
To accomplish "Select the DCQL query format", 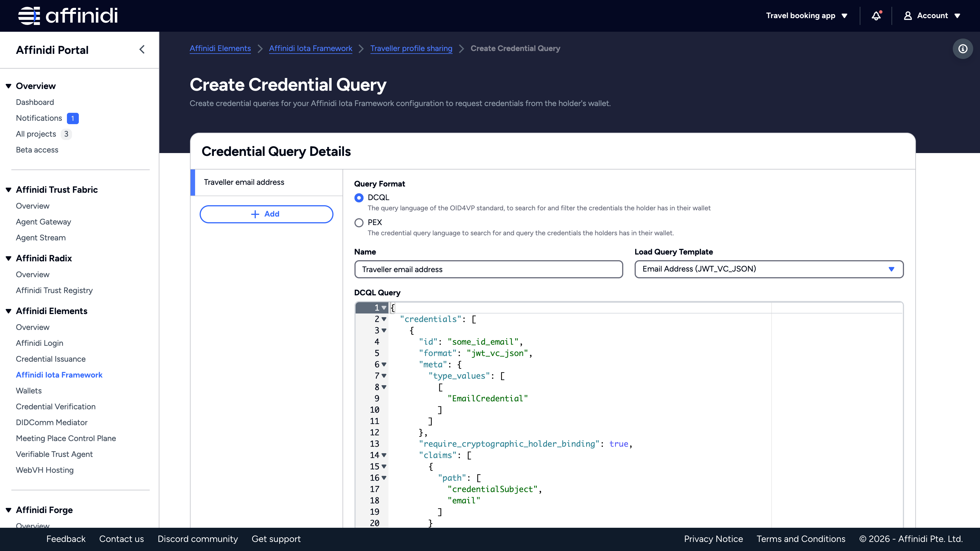I will (x=359, y=198).
